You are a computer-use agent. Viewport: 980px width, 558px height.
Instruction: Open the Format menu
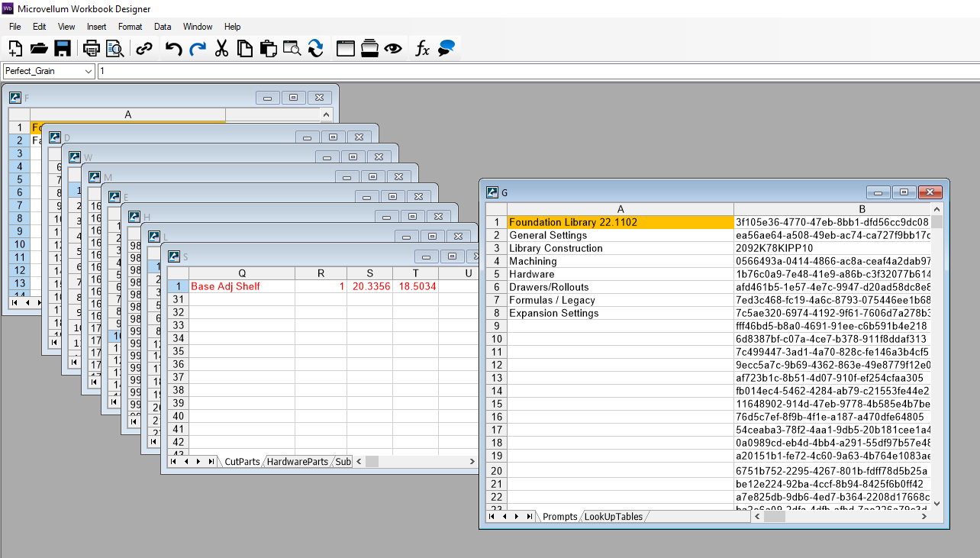[130, 27]
